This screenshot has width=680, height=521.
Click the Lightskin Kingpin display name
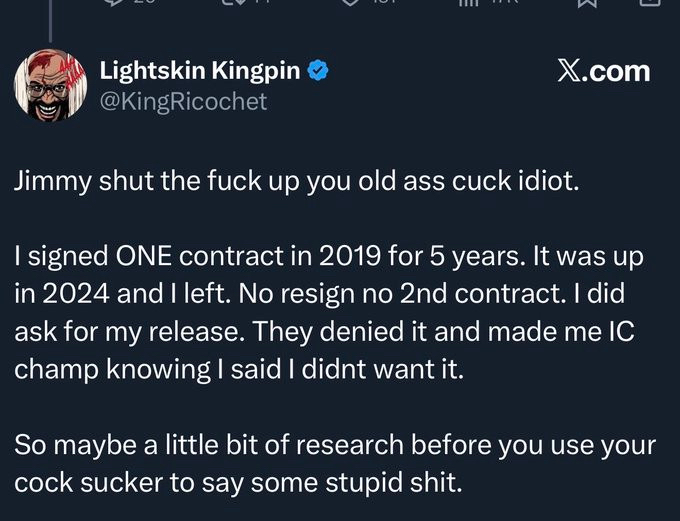point(200,70)
